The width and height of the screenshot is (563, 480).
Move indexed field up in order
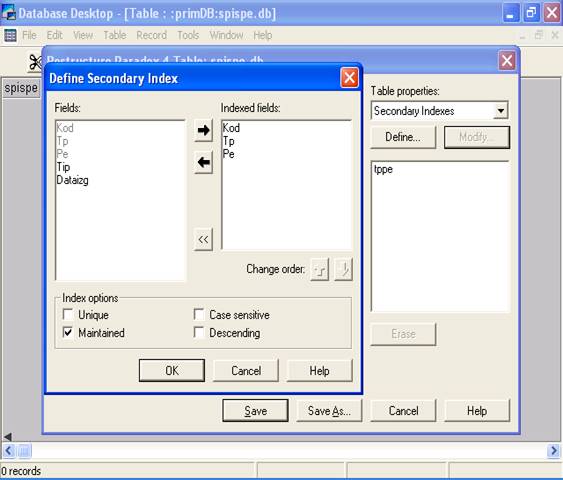319,269
